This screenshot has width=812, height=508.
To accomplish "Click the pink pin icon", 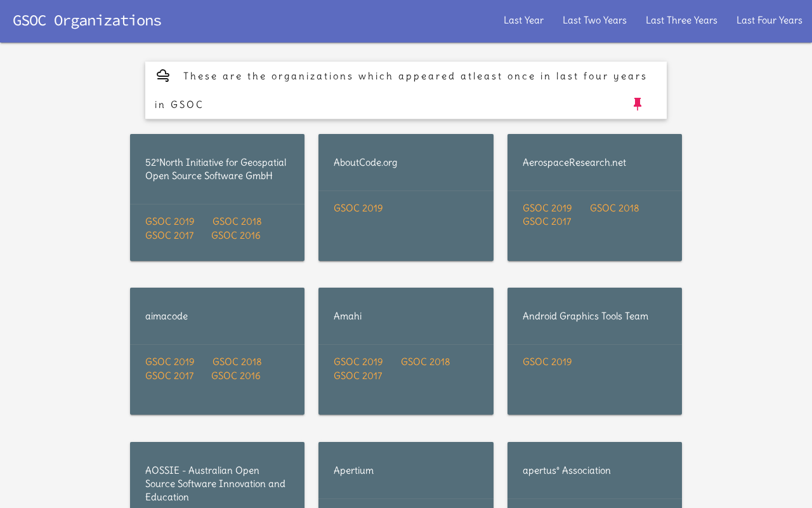I will click(638, 104).
